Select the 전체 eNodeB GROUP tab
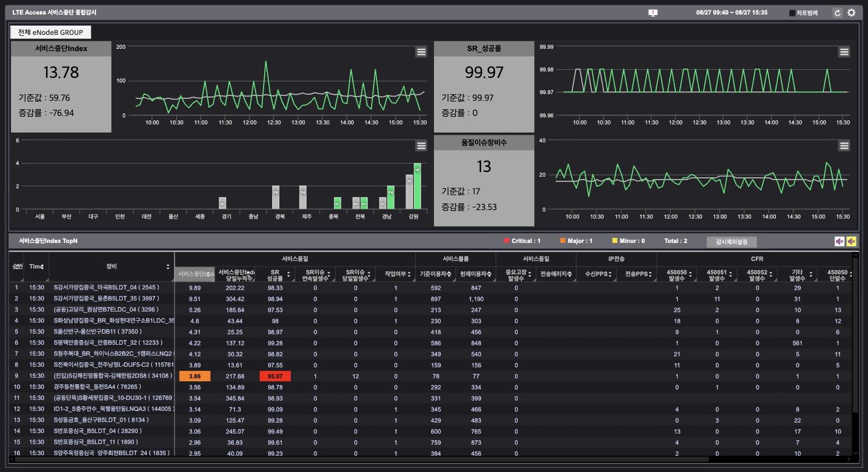The height and width of the screenshot is (472, 868). pyautogui.click(x=51, y=32)
